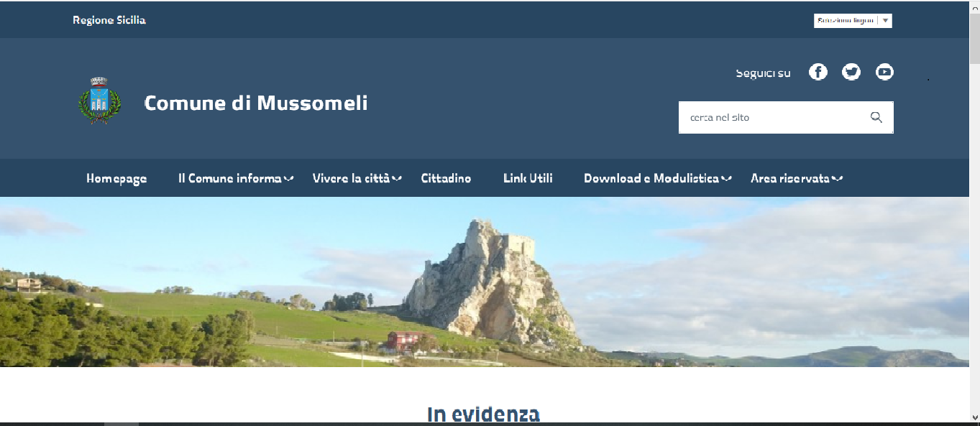This screenshot has width=980, height=426.
Task: Click the Regione Sicilia link
Action: click(109, 20)
